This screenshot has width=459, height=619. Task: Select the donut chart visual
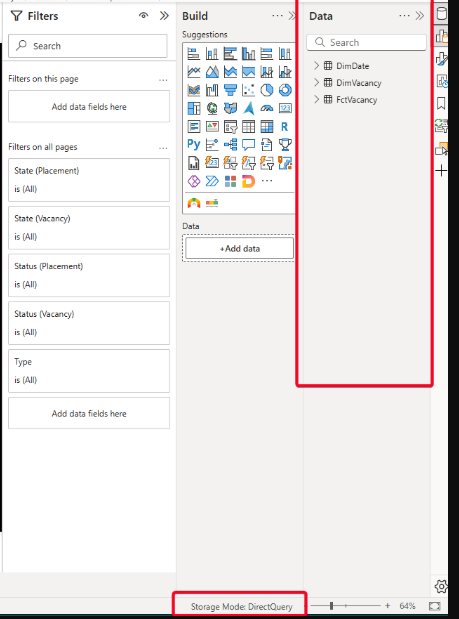tap(285, 90)
